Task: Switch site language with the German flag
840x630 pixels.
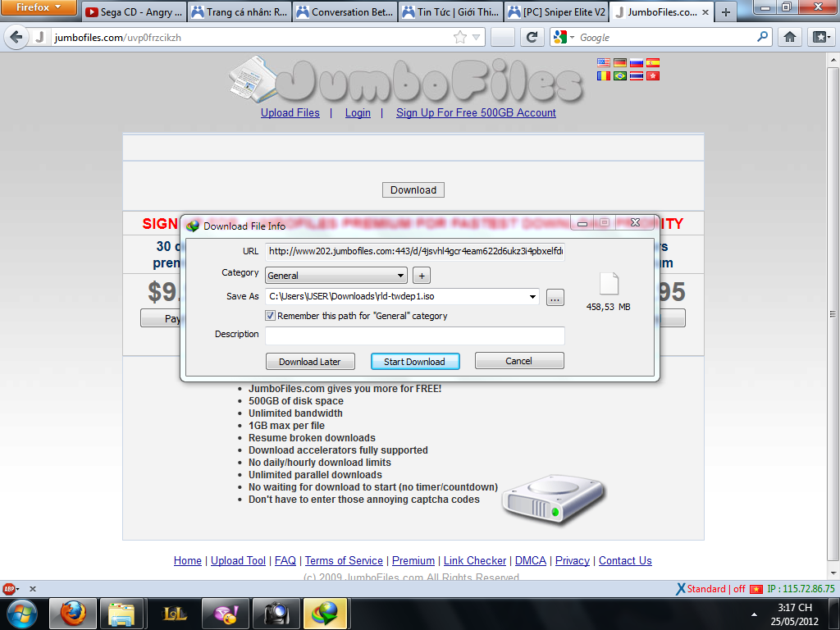Action: tap(620, 62)
